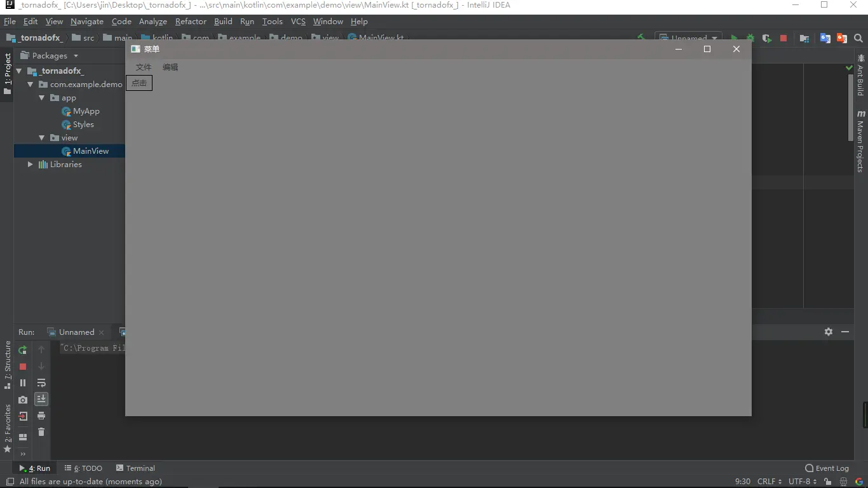Toggle the 1: Project tool window

(x=7, y=74)
